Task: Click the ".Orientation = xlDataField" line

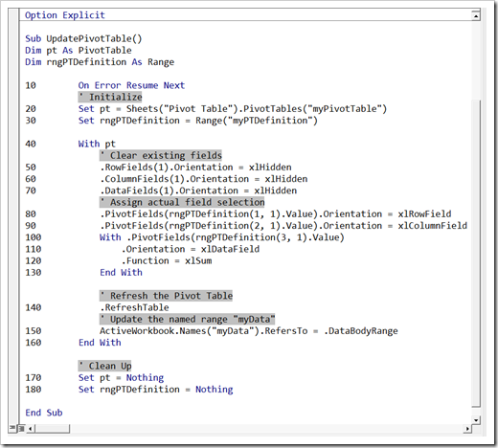Action: [x=191, y=249]
